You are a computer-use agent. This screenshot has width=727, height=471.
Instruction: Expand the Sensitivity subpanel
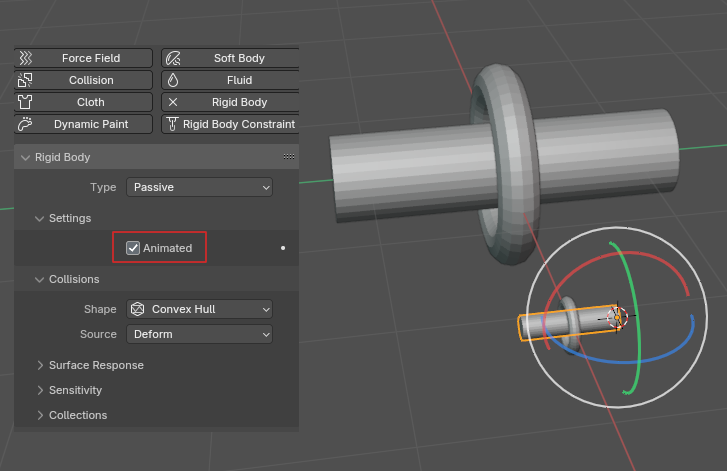click(40, 390)
